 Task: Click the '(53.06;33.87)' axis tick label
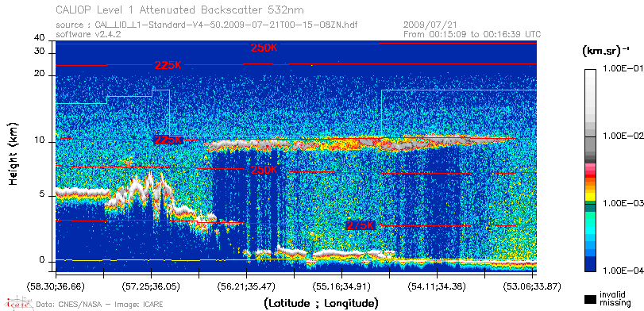click(532, 286)
